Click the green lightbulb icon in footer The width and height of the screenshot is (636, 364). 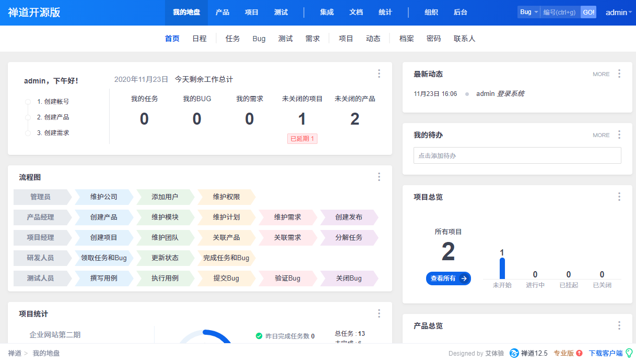[x=629, y=353]
